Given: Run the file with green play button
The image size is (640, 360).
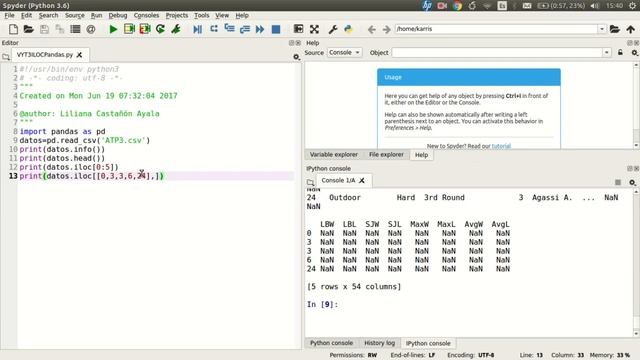Looking at the screenshot, I should coord(113,29).
